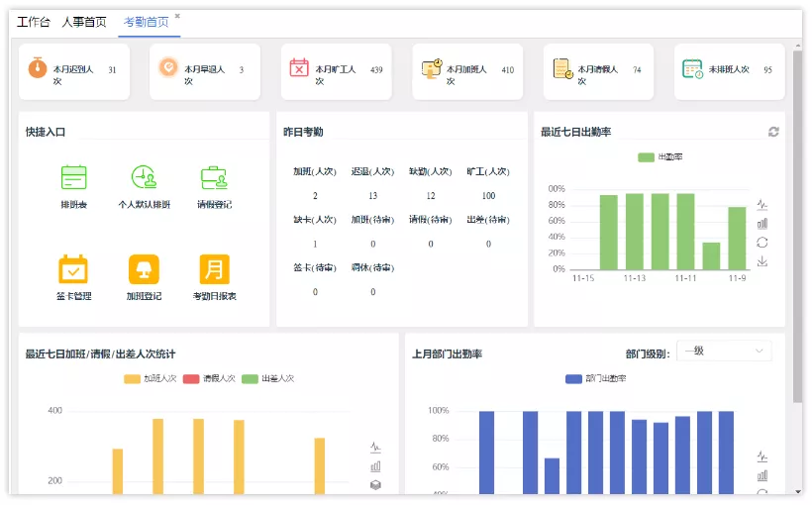Open the 考勤日报表 shortcut
This screenshot has height=505, width=812.
215,277
